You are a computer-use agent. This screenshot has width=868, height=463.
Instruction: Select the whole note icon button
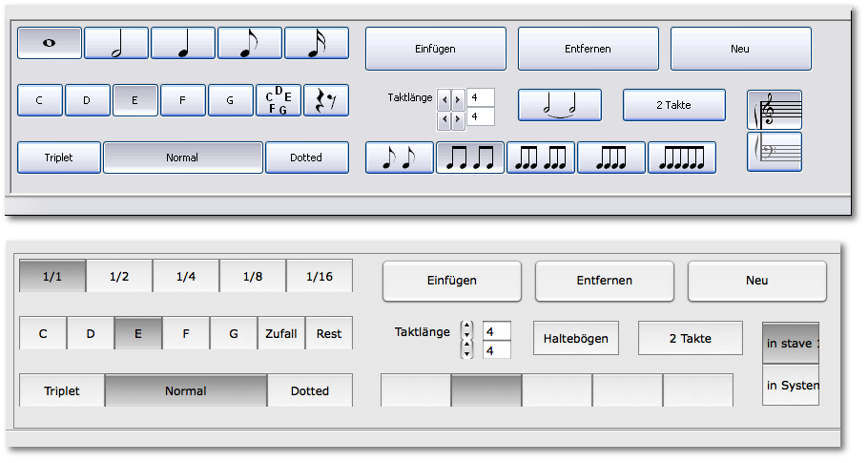(50, 43)
